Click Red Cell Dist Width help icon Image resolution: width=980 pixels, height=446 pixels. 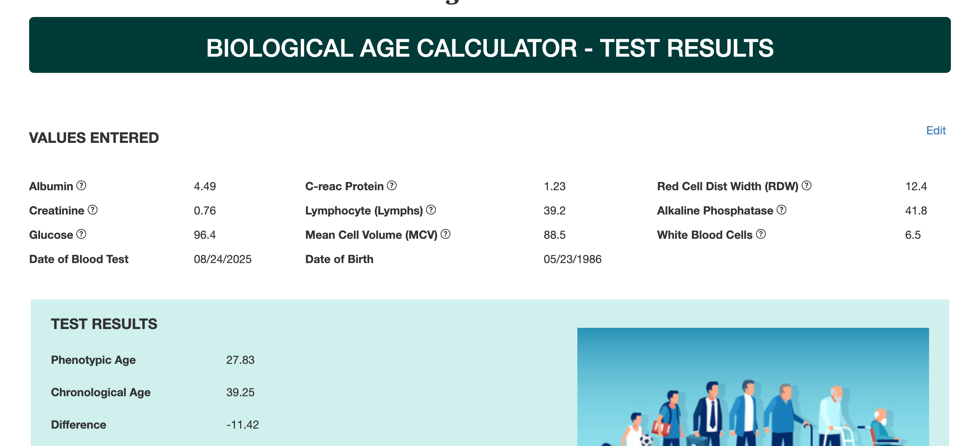807,185
